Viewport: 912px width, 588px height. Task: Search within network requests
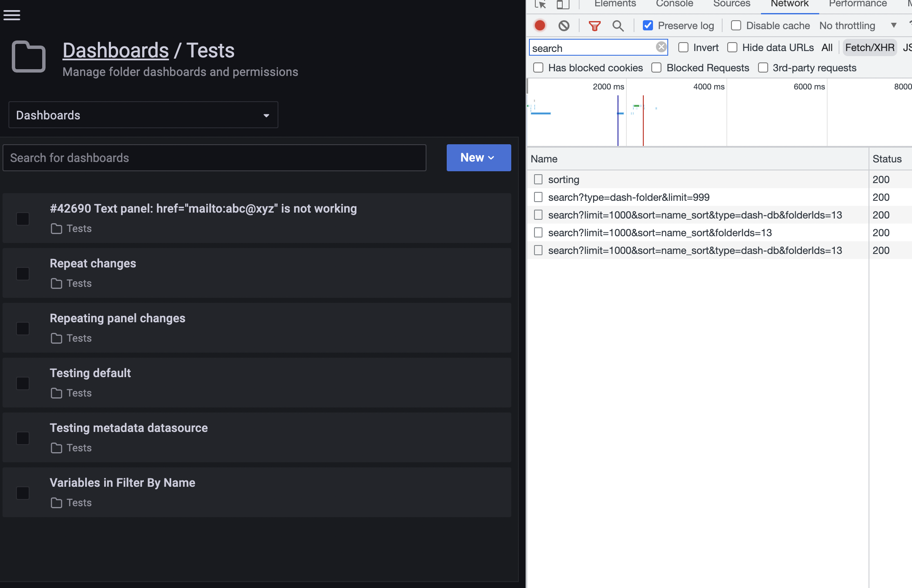pos(618,25)
